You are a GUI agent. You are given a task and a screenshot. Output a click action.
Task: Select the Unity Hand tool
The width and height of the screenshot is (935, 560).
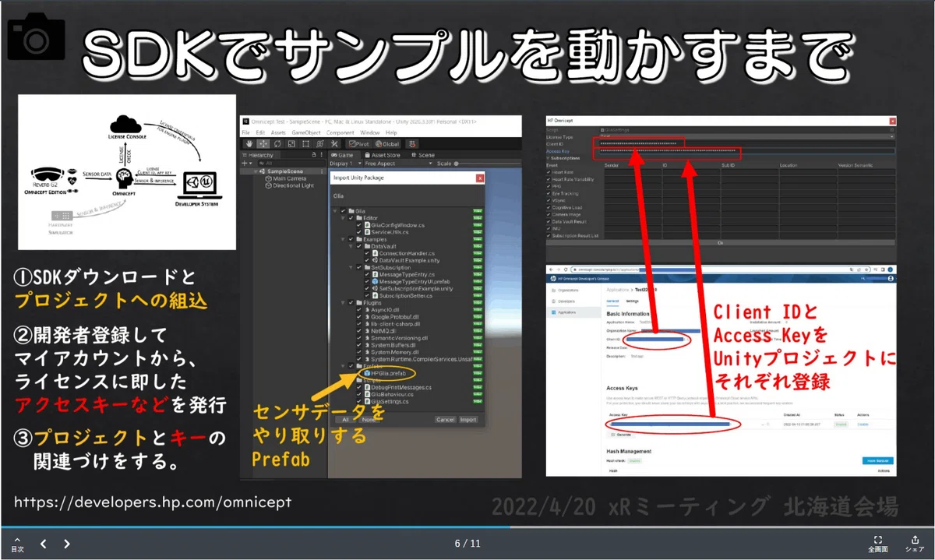(249, 143)
